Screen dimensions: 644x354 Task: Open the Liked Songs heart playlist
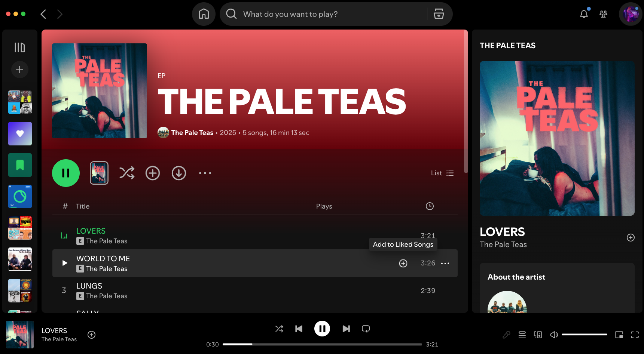20,133
